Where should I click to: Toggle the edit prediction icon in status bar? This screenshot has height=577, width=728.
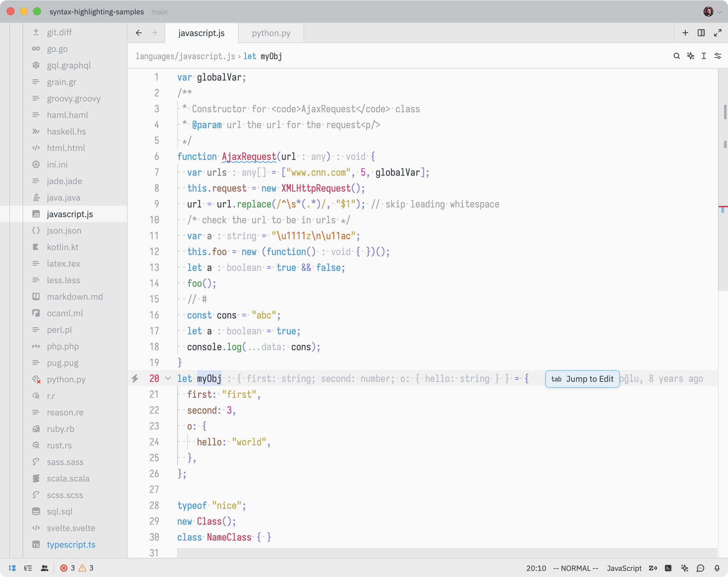point(653,568)
